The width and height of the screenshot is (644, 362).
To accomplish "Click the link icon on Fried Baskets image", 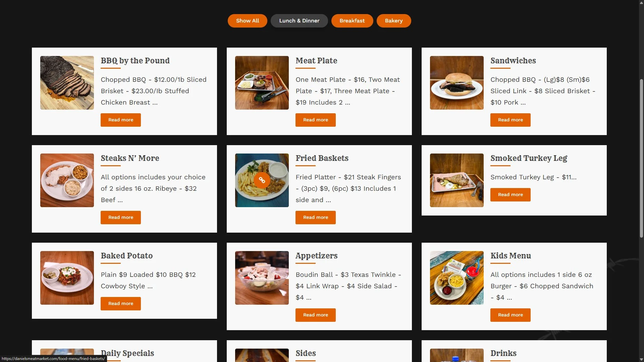I will tap(262, 180).
